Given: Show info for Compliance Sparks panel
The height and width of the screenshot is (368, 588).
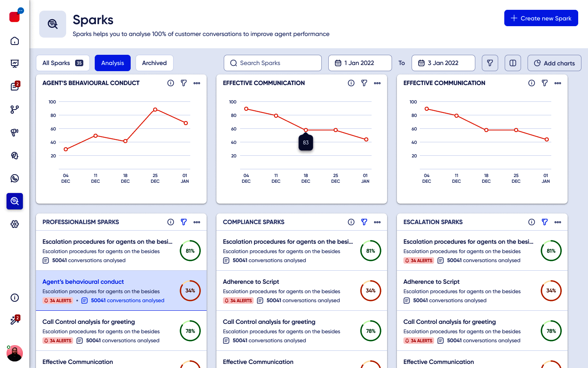Looking at the screenshot, I should (x=351, y=222).
